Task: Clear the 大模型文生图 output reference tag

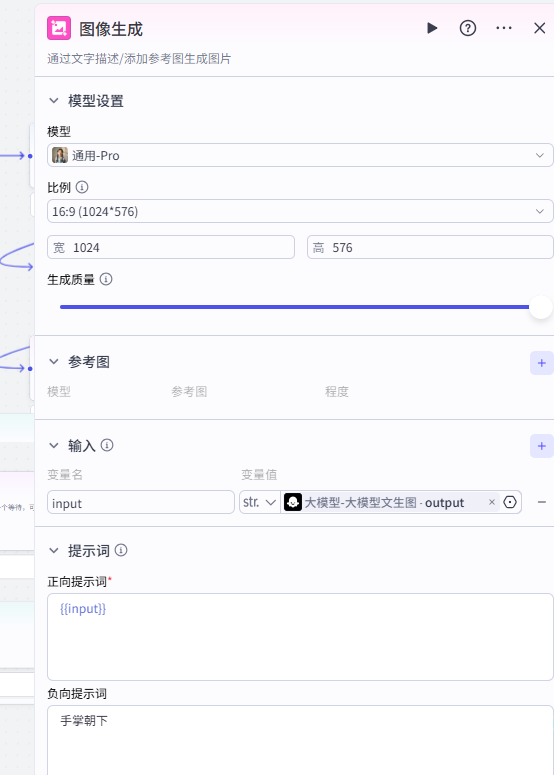Action: [x=492, y=502]
